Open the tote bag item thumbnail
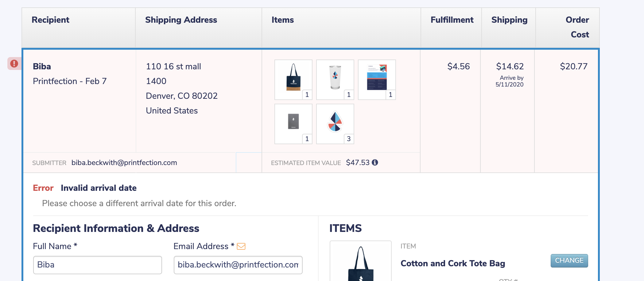Viewport: 644px width, 281px height. (293, 79)
